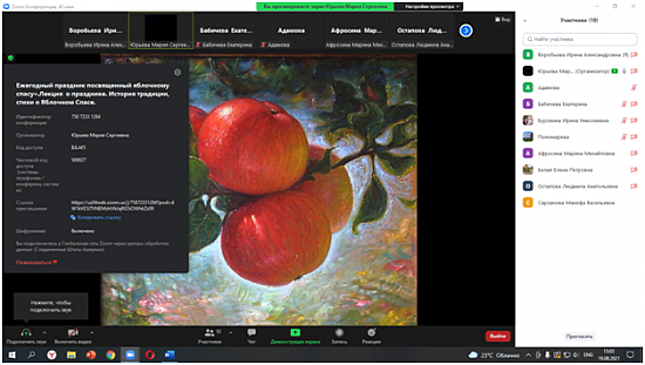Click the muted microphone icon on Адамова row
The height and width of the screenshot is (365, 645).
pyautogui.click(x=634, y=88)
